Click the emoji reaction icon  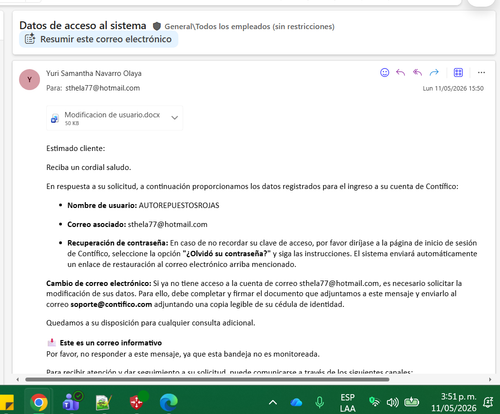(385, 72)
